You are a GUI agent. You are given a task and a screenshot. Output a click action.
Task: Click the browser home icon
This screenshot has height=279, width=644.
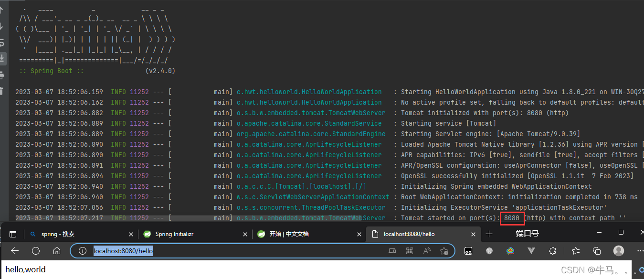click(57, 251)
